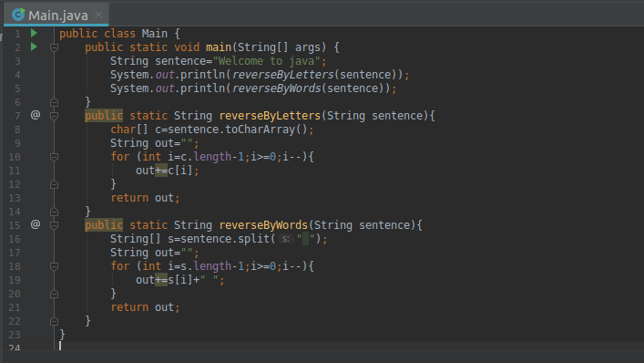Collapse reverseByWords method fold on line 15
This screenshot has width=644, height=363.
point(54,225)
